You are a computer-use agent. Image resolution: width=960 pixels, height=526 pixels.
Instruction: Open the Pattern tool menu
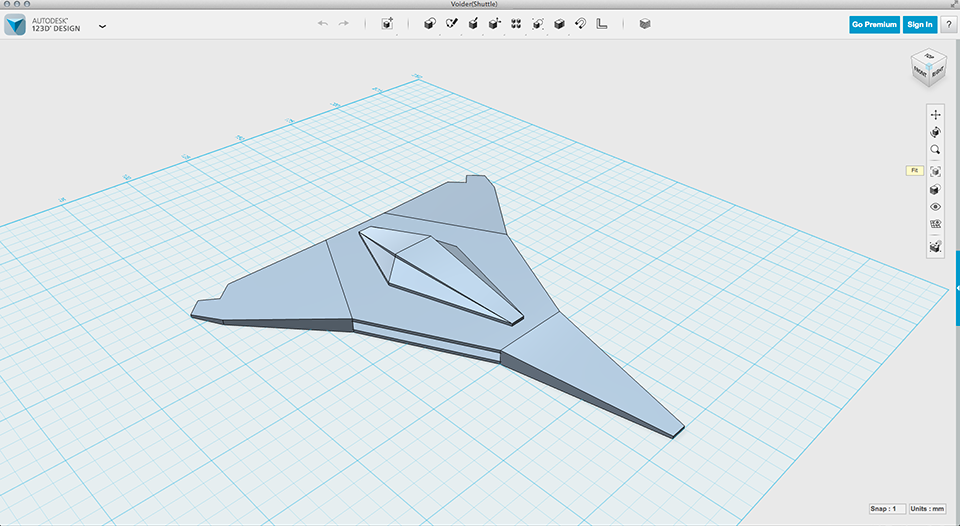pyautogui.click(x=516, y=24)
